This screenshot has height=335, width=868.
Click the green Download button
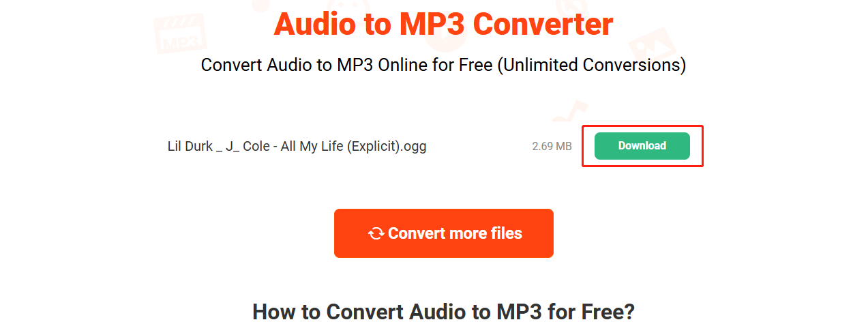click(x=642, y=146)
